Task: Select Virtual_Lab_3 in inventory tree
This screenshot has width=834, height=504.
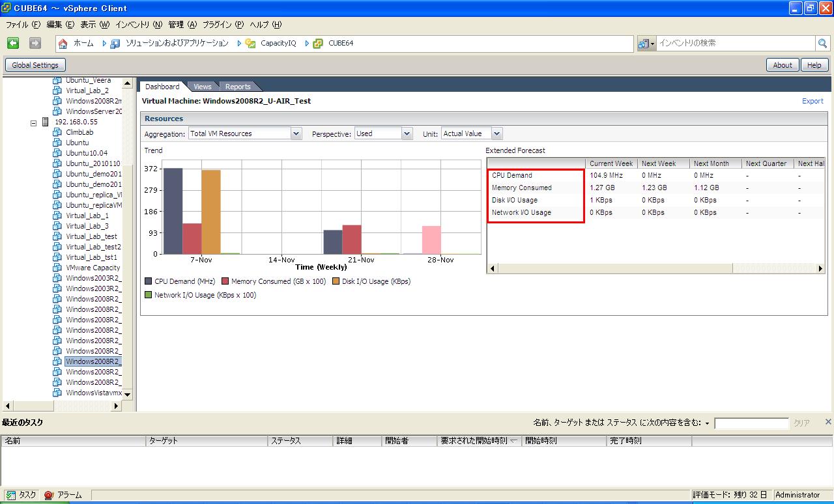Action: (x=87, y=226)
